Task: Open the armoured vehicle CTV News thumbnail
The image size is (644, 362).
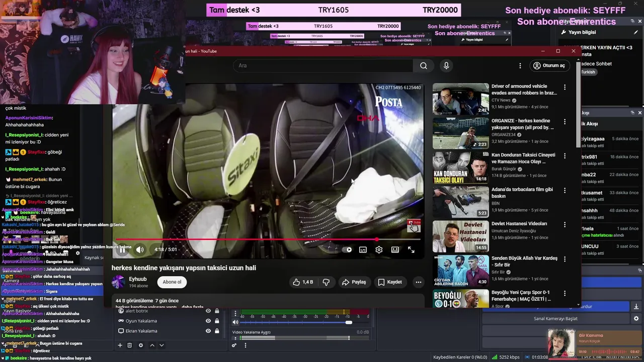Action: [460, 99]
